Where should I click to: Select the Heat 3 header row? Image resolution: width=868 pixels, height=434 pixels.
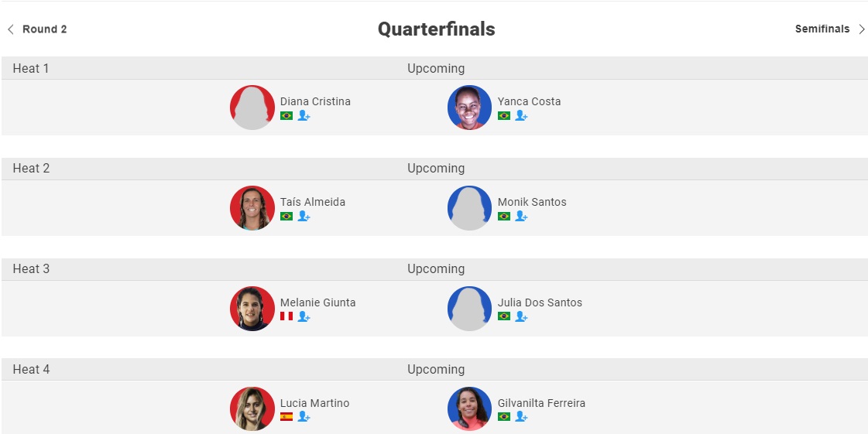point(434,268)
